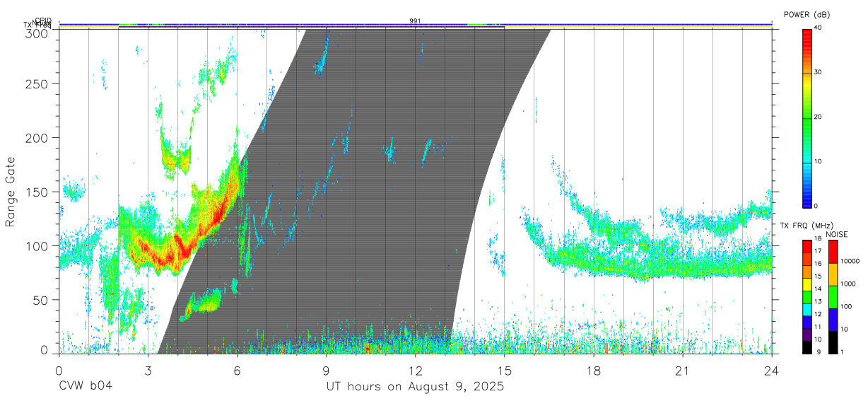Click the "20" tick on the power scale
Viewport: 868px width, 401px height.
click(818, 117)
